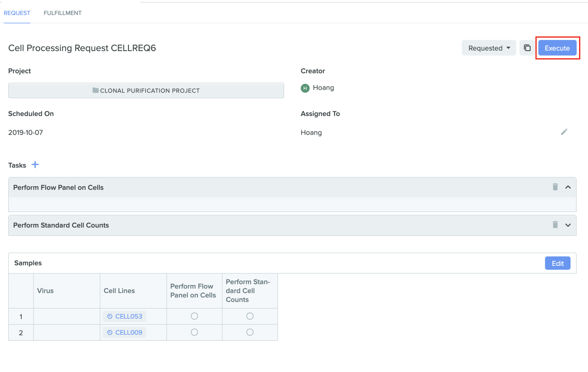Click the Assigned To value Hoang

(311, 132)
